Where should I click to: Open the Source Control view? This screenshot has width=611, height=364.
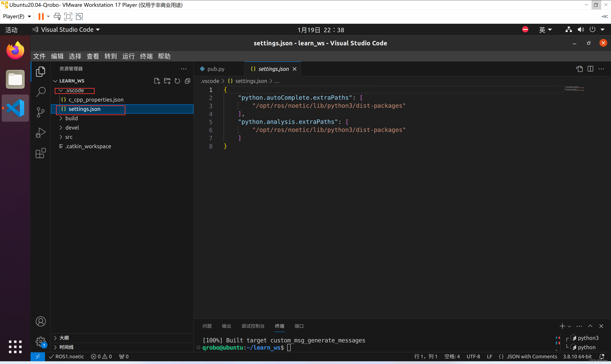click(x=41, y=112)
